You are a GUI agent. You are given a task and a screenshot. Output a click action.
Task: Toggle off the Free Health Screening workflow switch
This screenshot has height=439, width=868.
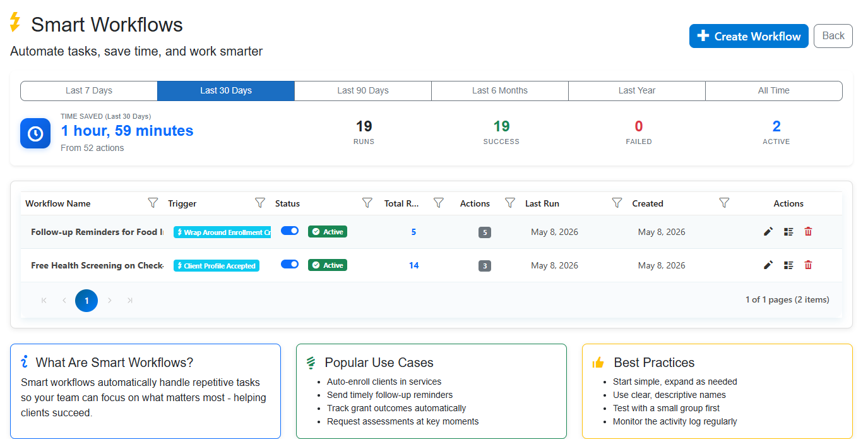click(x=290, y=265)
